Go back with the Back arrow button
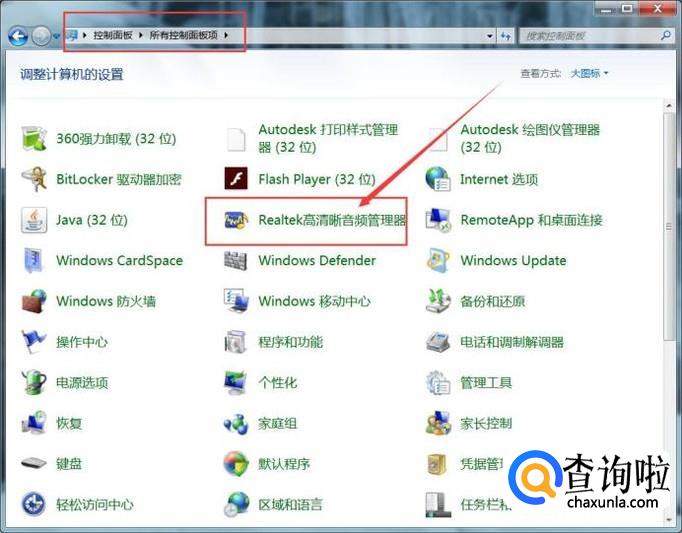 (18, 36)
